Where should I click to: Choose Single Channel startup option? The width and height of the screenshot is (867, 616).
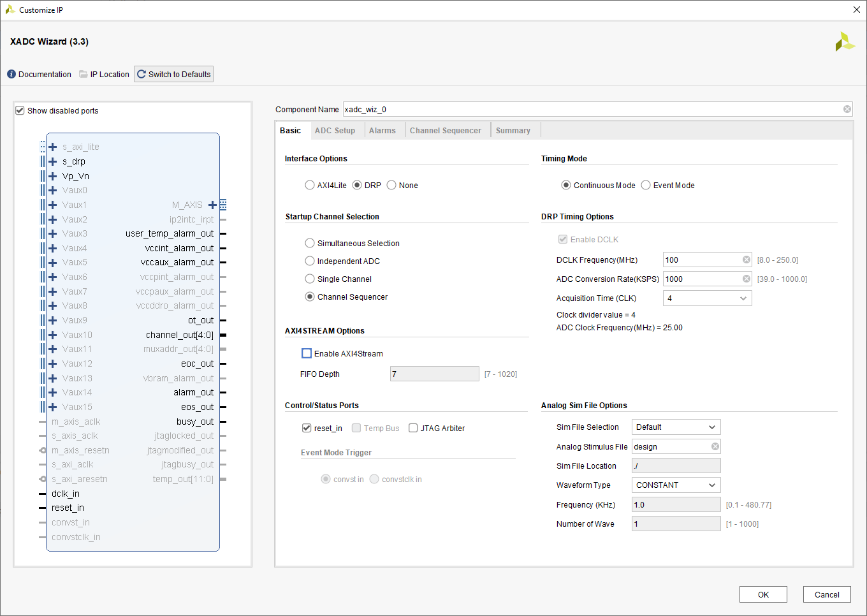(x=310, y=279)
